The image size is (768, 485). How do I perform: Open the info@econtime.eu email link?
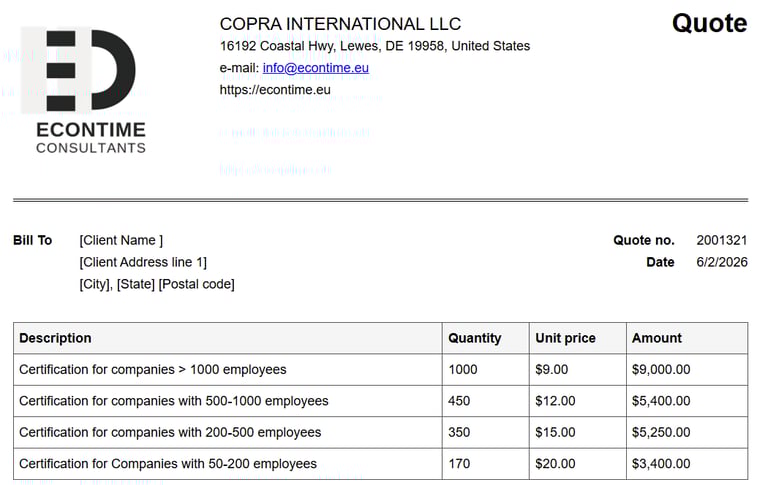(x=315, y=68)
